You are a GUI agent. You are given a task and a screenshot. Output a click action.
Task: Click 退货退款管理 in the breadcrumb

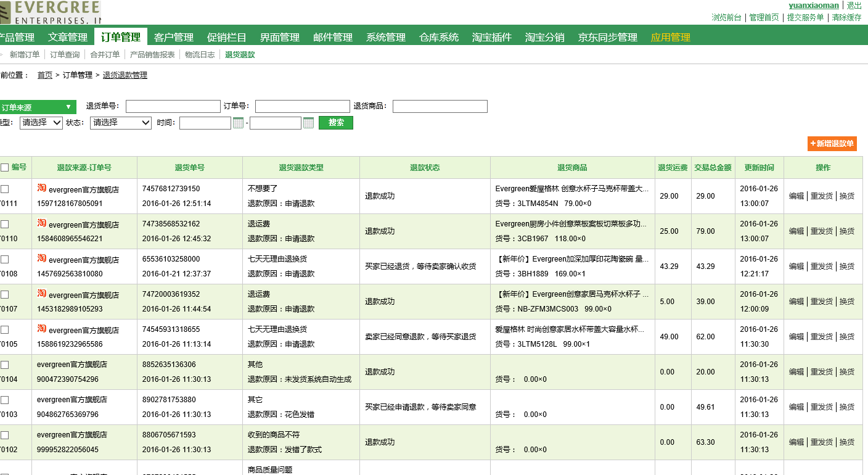[125, 75]
